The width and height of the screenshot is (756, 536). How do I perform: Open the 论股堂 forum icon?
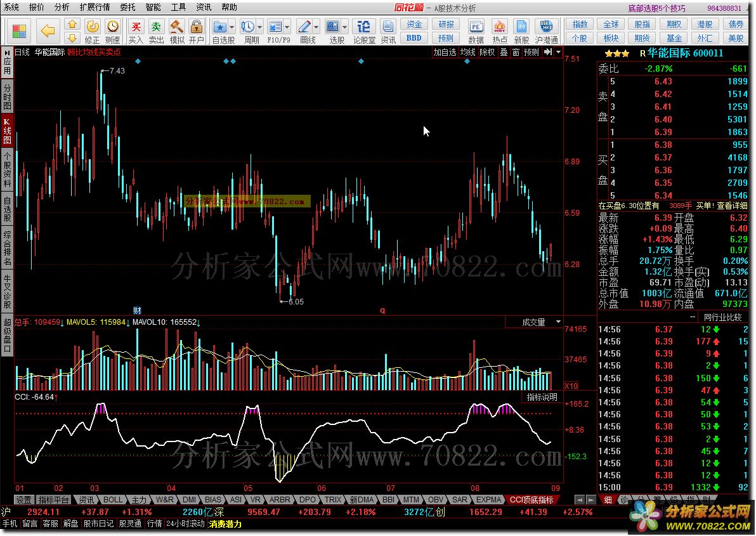[364, 31]
